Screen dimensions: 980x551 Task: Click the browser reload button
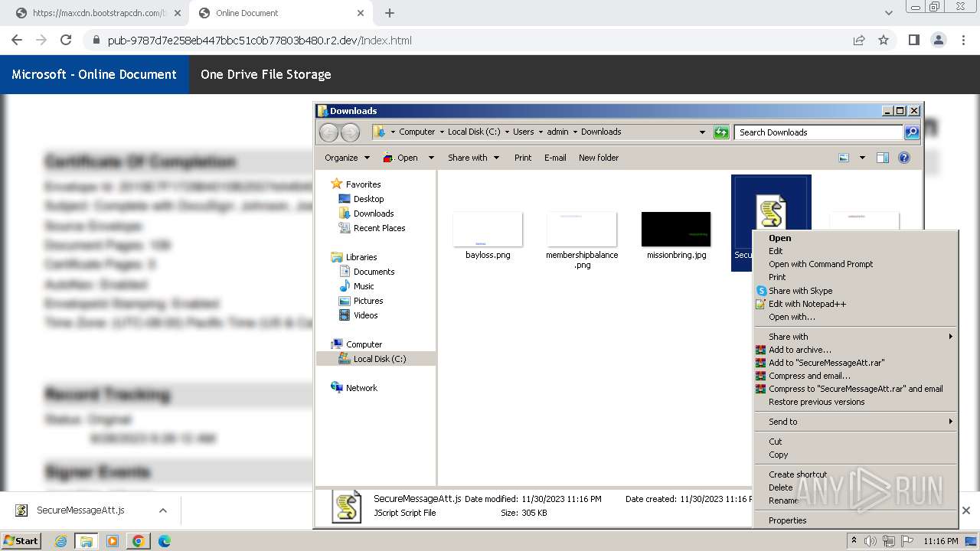[x=66, y=40]
